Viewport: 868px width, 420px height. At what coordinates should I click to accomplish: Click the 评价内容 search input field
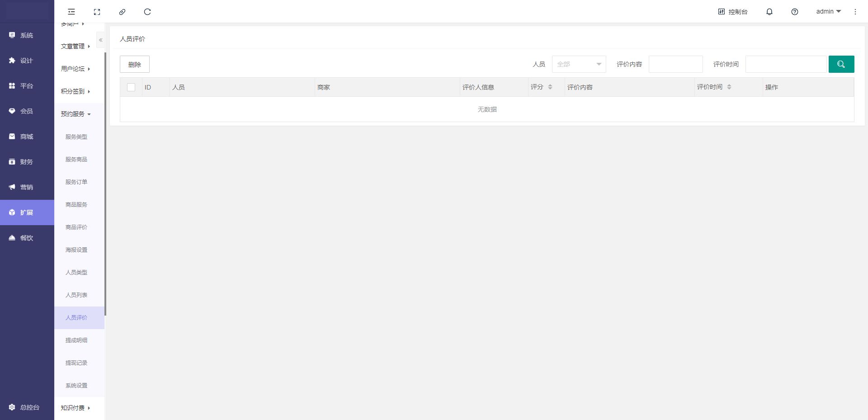click(x=675, y=64)
